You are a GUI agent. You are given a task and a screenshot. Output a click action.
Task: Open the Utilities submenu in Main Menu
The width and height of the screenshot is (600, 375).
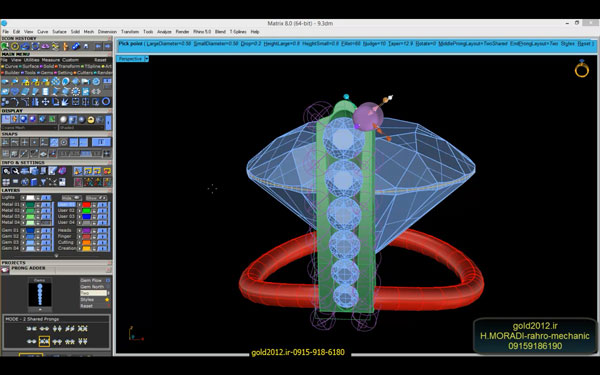(x=31, y=60)
